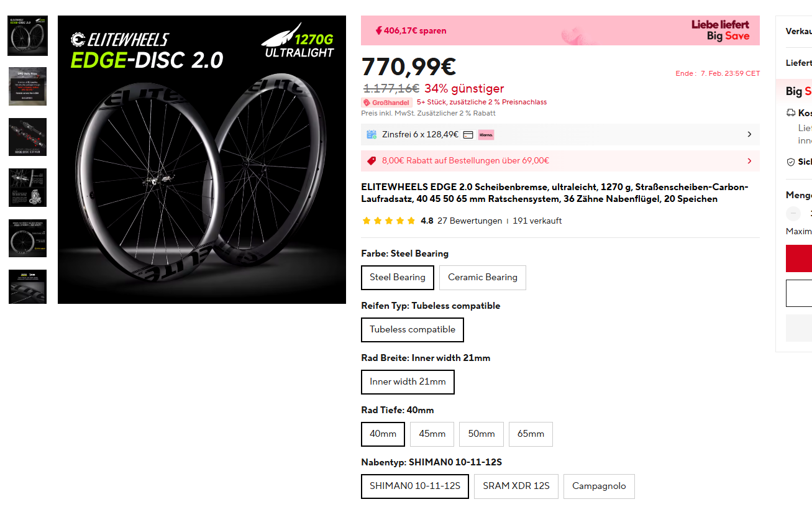This screenshot has width=812, height=507.
Task: Select the SRAM XDR 12S hub type
Action: pyautogui.click(x=516, y=486)
